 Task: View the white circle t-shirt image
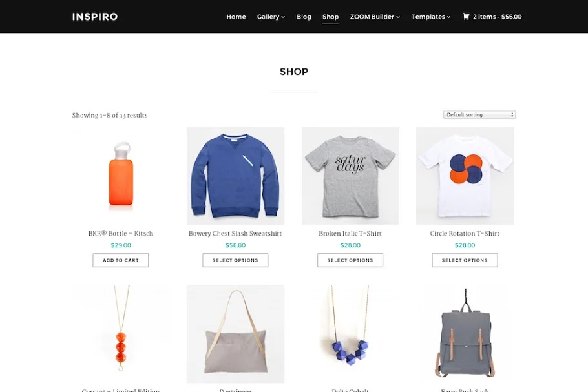click(x=465, y=176)
